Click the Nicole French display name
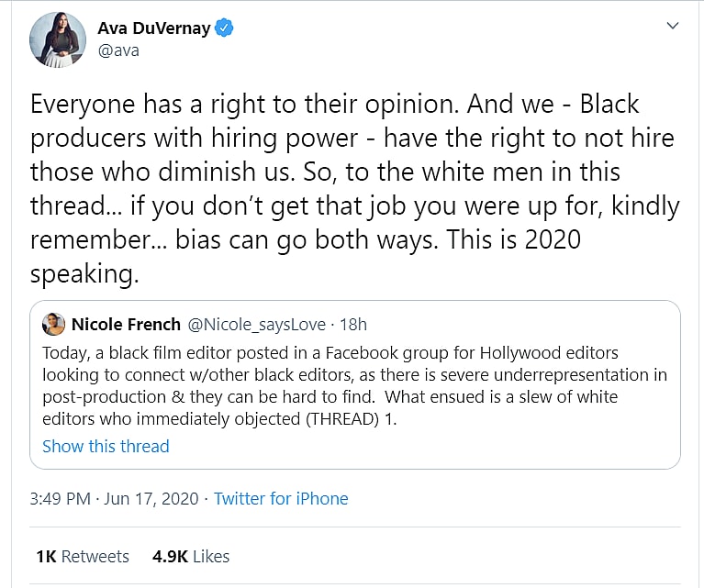The width and height of the screenshot is (704, 588). [126, 324]
